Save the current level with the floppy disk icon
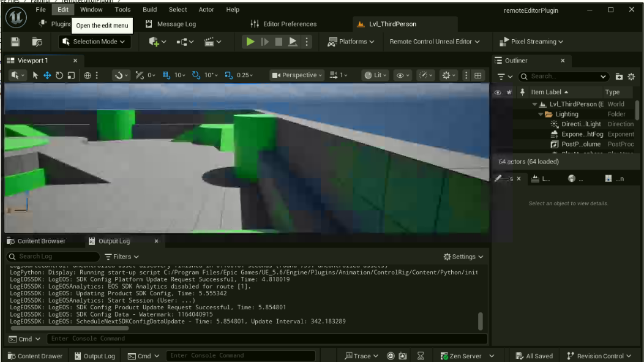Viewport: 644px width, 362px height. coord(15,42)
